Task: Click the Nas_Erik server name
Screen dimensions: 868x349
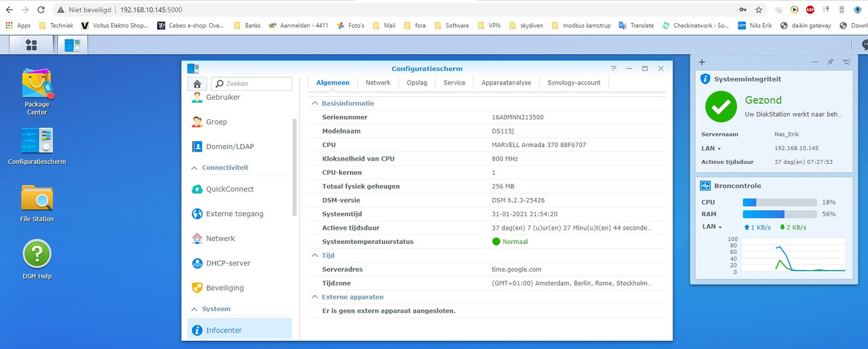Action: (x=787, y=134)
